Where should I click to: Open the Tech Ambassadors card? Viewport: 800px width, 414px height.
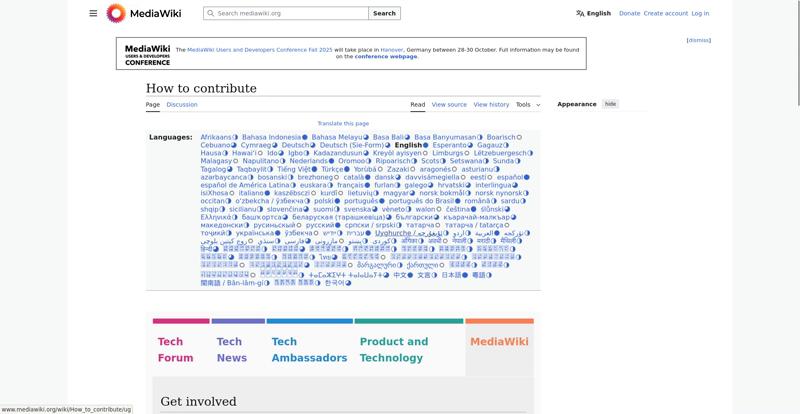coord(295,349)
